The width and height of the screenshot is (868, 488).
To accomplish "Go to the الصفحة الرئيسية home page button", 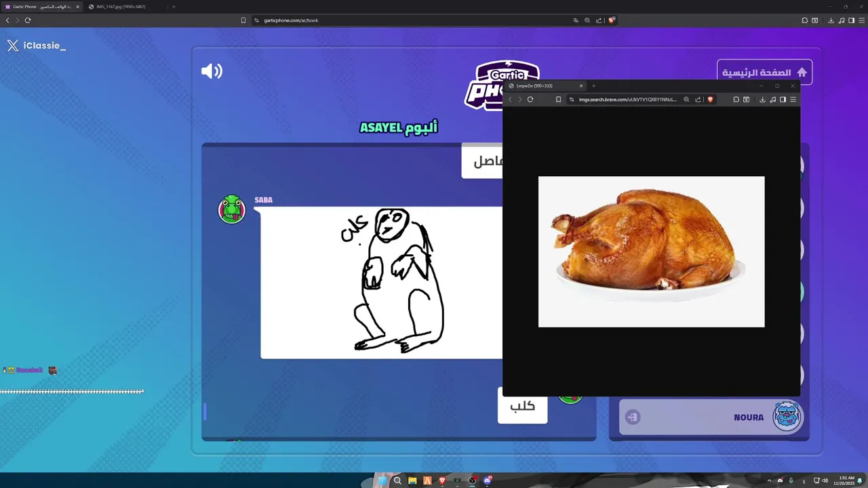I will click(764, 73).
